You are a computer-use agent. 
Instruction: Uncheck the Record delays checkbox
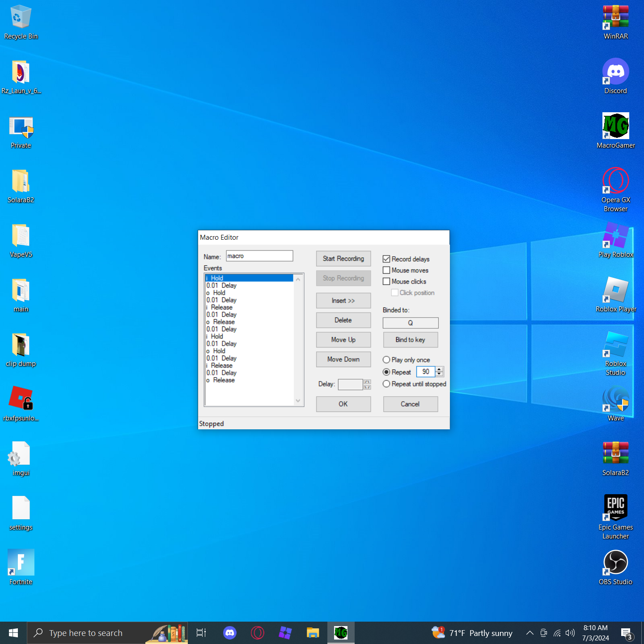coord(386,259)
